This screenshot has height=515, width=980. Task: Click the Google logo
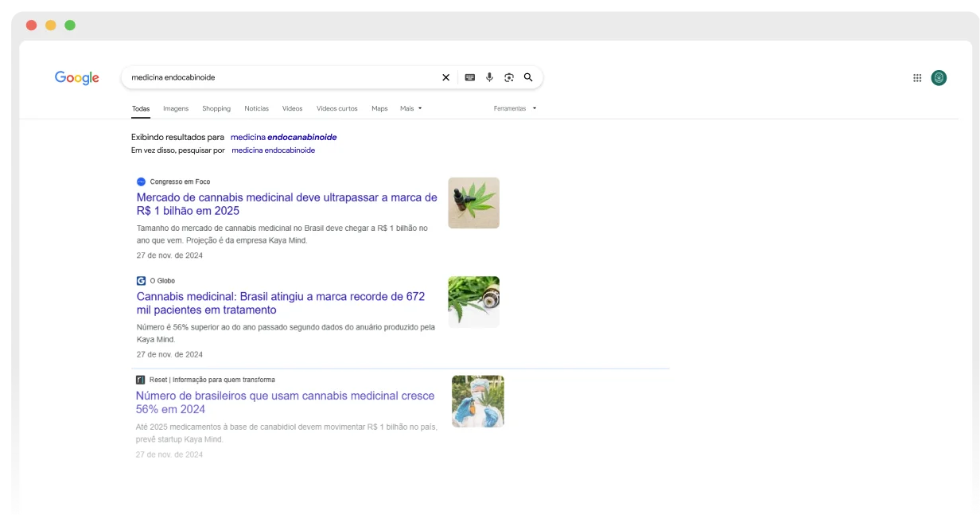click(x=77, y=78)
